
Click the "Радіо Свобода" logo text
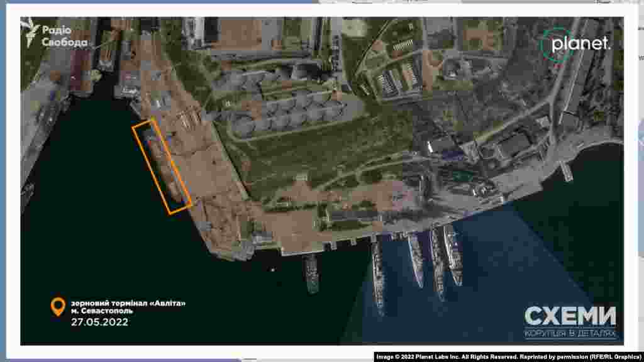64,36
